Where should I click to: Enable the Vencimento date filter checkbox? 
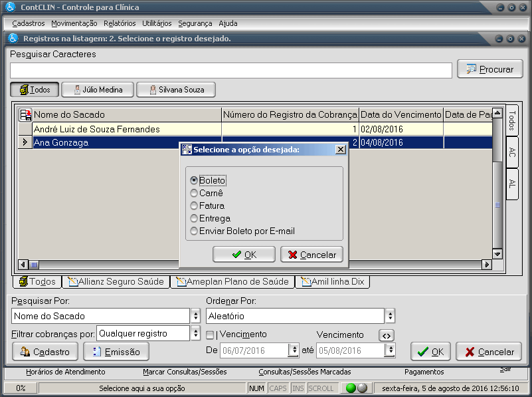coord(210,335)
